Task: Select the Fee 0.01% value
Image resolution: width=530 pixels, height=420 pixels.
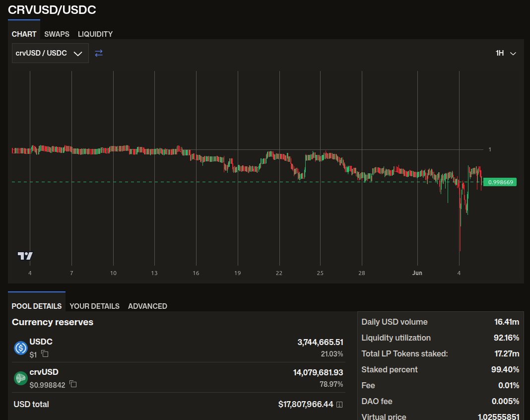Action: coord(509,386)
